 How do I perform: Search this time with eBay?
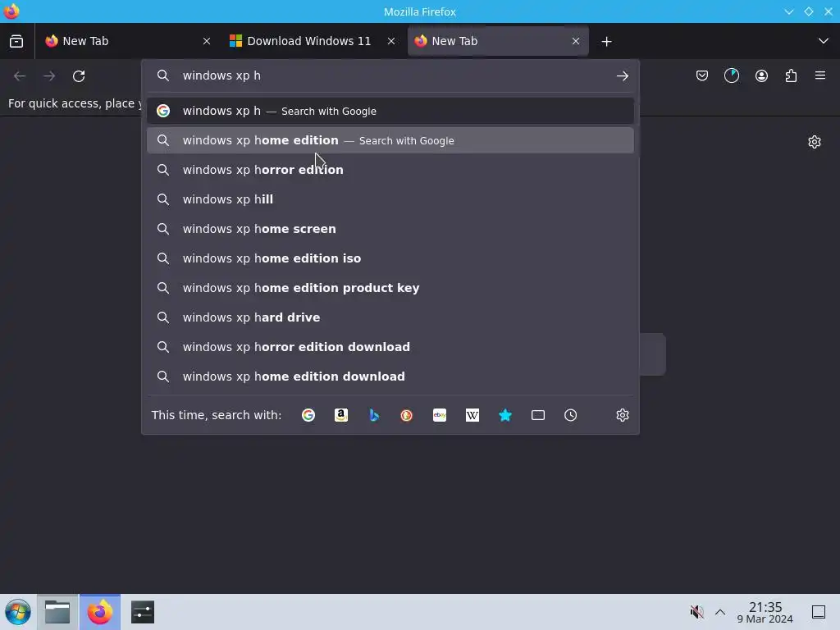pos(440,415)
